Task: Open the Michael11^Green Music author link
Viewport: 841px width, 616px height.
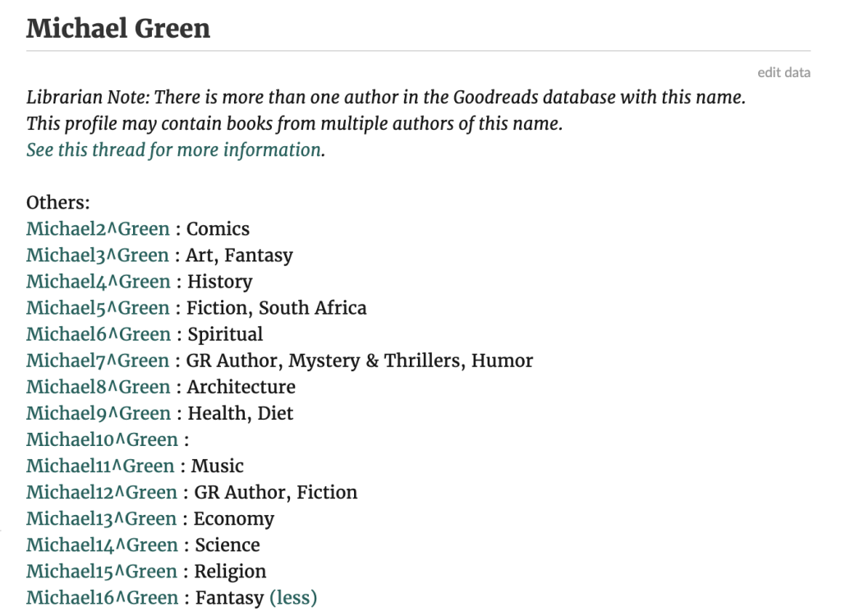Action: pos(100,466)
